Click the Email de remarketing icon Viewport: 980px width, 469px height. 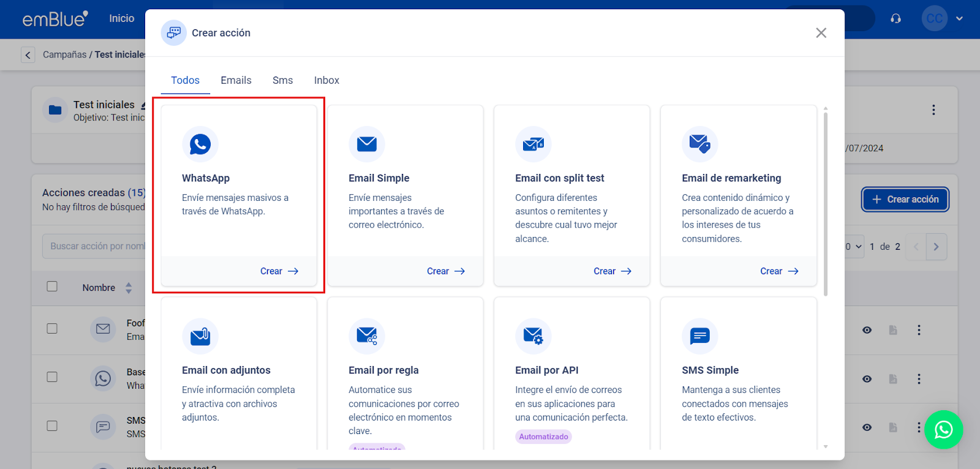coord(699,144)
